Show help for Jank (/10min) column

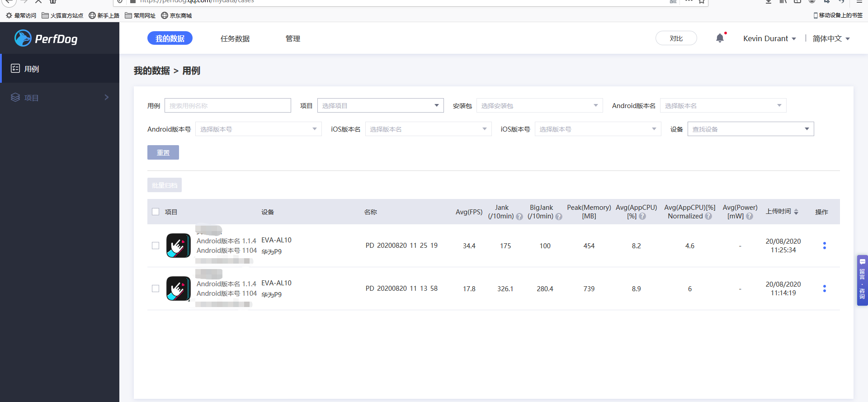(x=519, y=217)
